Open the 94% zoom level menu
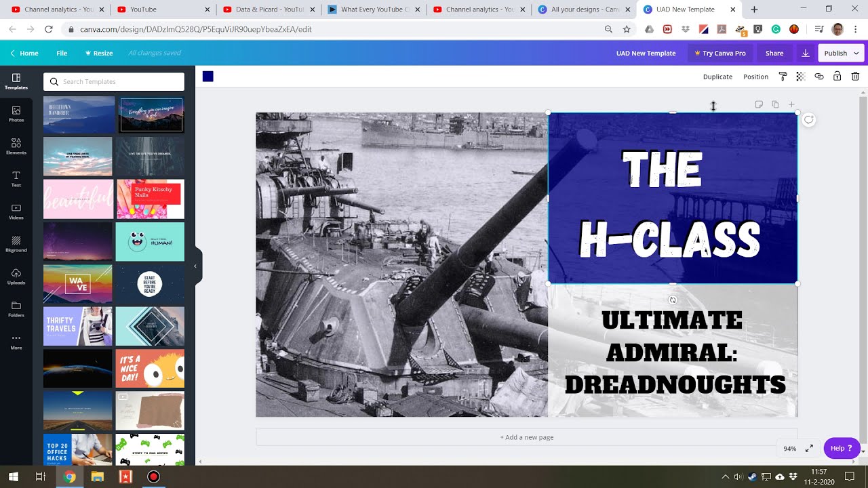Viewport: 868px width, 488px height. pyautogui.click(x=790, y=449)
